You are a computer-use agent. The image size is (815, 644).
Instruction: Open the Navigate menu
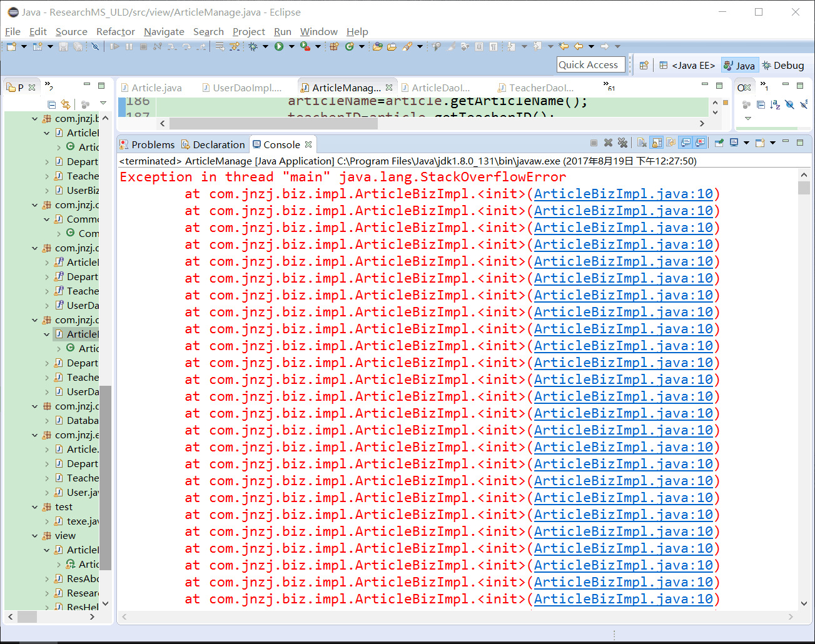click(164, 31)
